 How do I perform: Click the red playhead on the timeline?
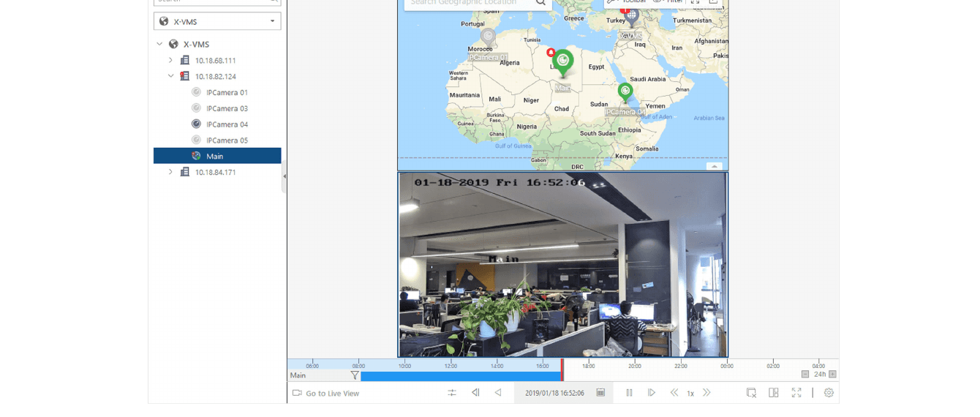[x=562, y=370]
